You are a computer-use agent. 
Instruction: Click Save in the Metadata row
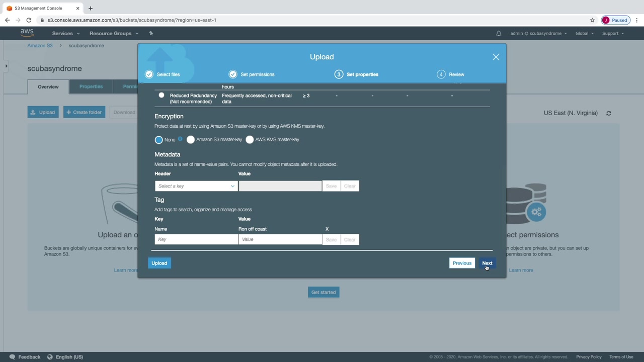pos(331,186)
